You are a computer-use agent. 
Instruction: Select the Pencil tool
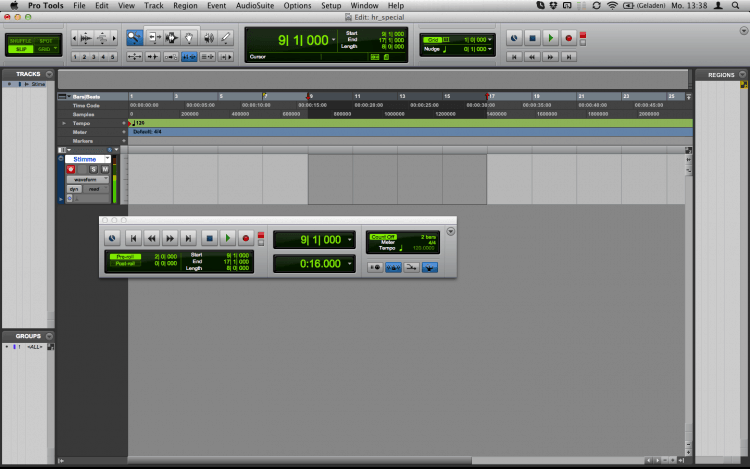[226, 38]
